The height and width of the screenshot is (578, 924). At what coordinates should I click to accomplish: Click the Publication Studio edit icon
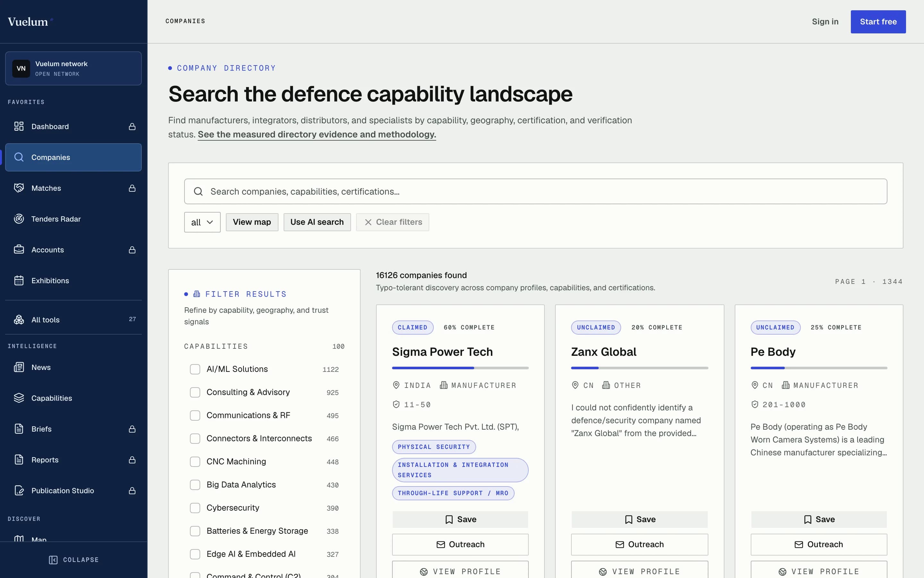pyautogui.click(x=19, y=490)
